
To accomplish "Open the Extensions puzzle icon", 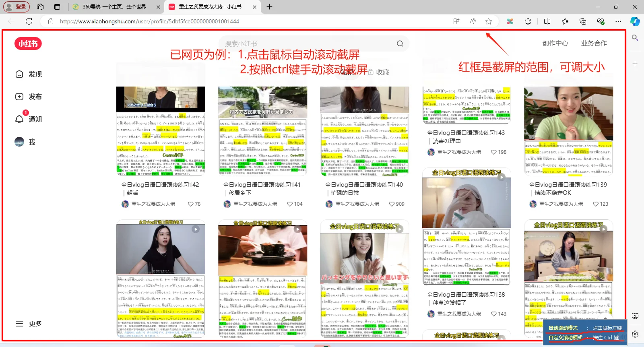I will (x=528, y=21).
